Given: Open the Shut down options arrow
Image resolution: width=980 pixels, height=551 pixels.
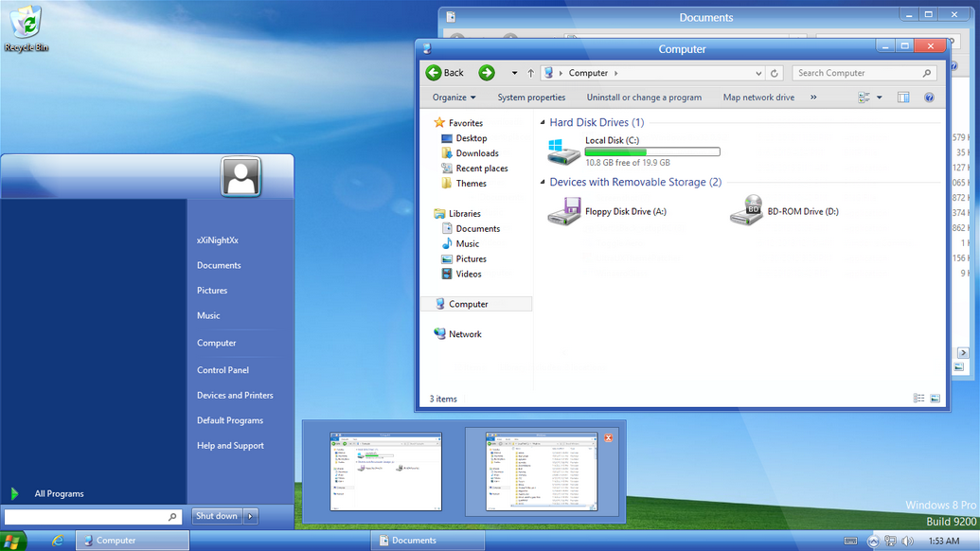Looking at the screenshot, I should [251, 516].
